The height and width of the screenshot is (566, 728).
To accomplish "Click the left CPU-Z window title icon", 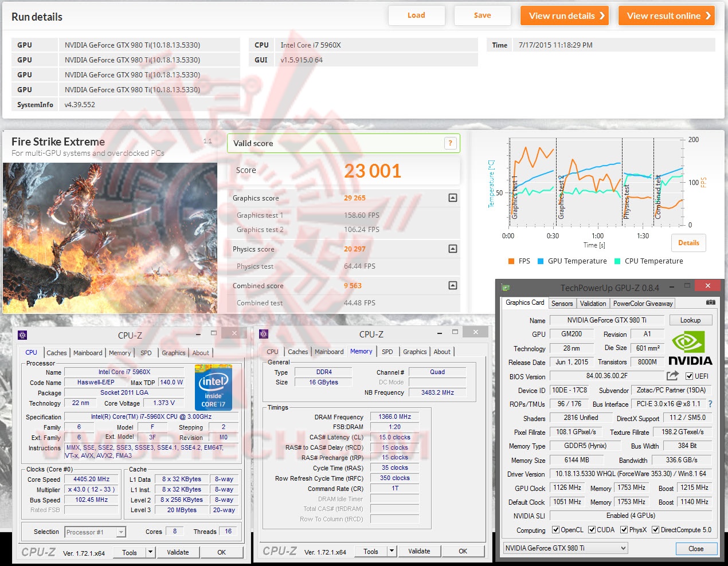I will pos(22,335).
